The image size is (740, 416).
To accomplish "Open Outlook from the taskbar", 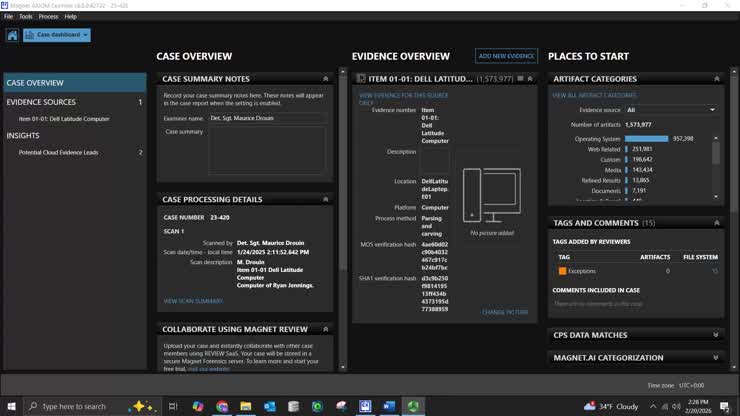I will coord(269,406).
